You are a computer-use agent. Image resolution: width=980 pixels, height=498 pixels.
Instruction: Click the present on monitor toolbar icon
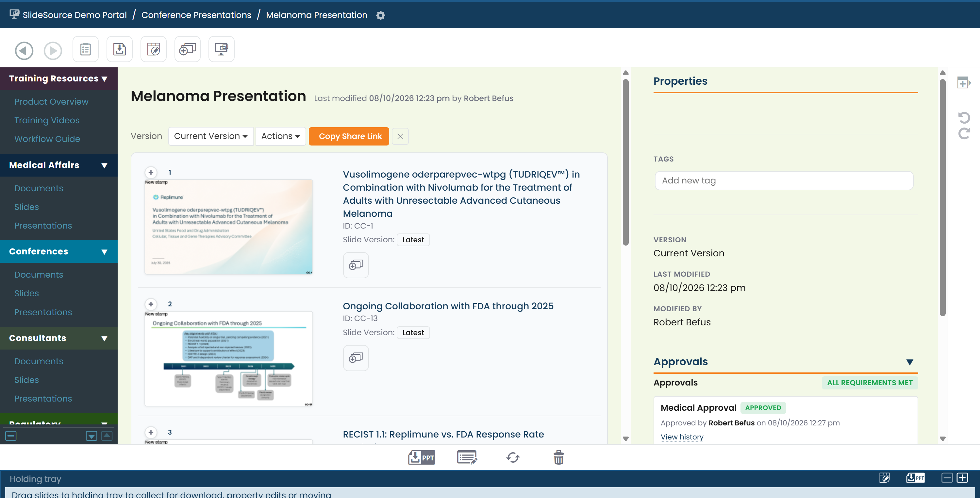coord(222,49)
